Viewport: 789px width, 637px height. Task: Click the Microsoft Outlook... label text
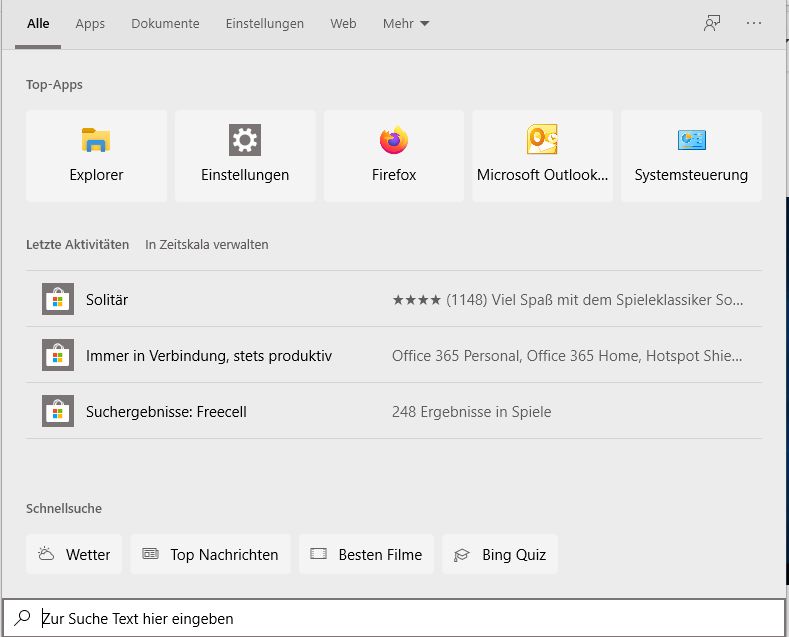tap(542, 175)
